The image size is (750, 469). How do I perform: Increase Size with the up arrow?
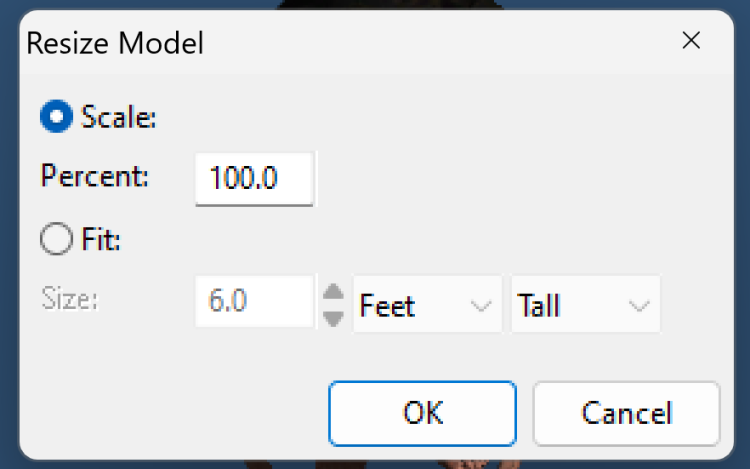point(334,293)
